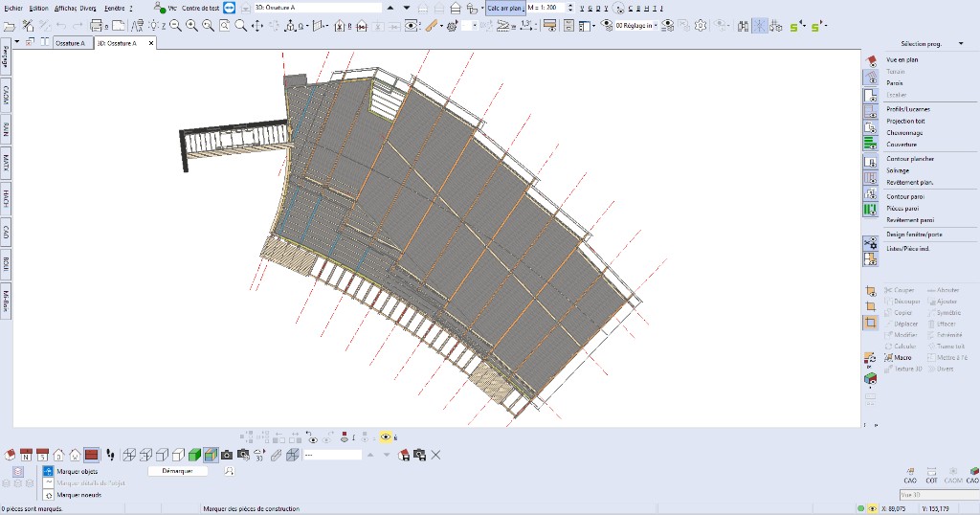Open the Fichier menu

(x=13, y=8)
